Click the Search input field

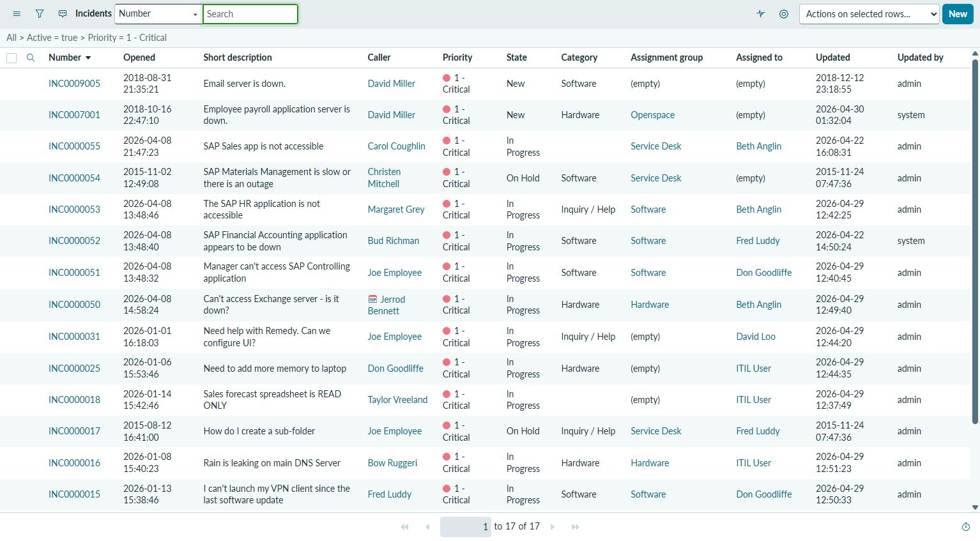point(250,13)
